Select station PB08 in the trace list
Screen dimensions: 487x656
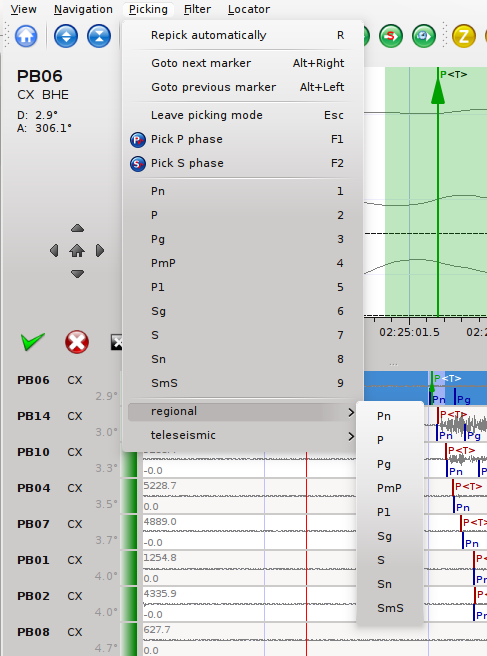click(x=33, y=632)
